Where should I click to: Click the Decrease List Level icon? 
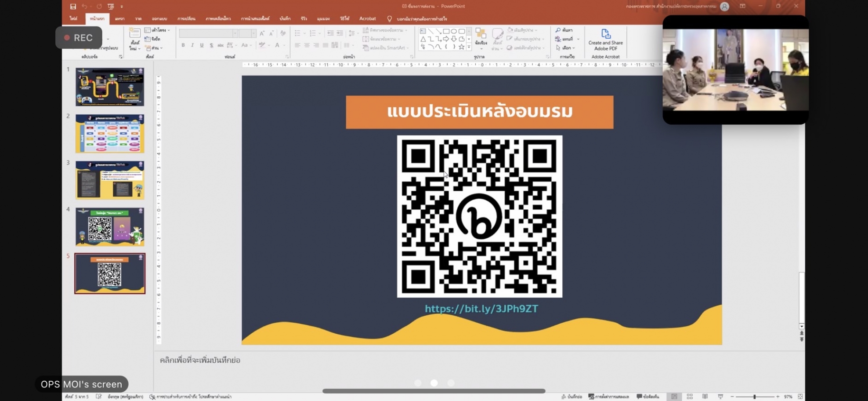[x=330, y=33]
